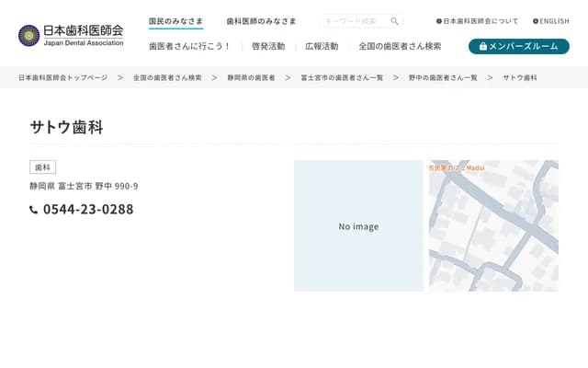Click the bullet icon before ENGLISH
The height and width of the screenshot is (368, 588).
click(x=535, y=21)
